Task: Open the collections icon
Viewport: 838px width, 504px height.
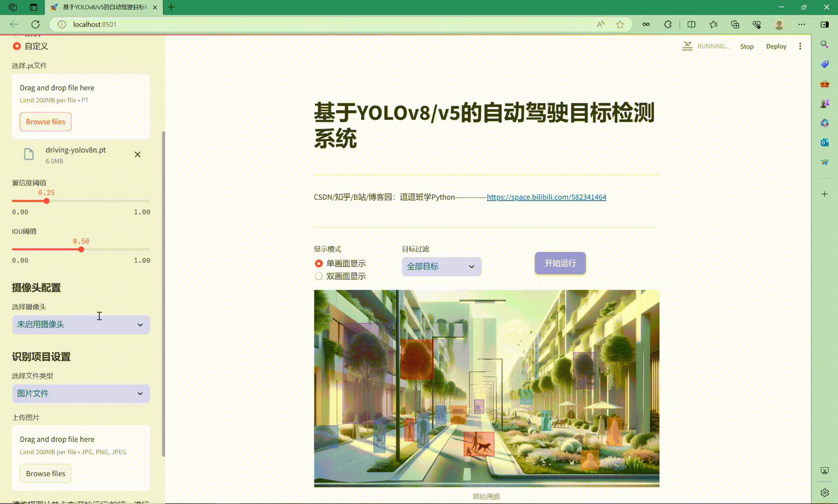Action: pos(735,24)
